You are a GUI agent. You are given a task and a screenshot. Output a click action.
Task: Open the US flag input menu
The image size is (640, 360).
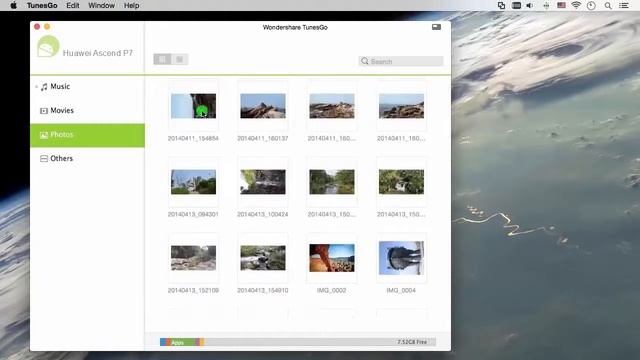(561, 5)
